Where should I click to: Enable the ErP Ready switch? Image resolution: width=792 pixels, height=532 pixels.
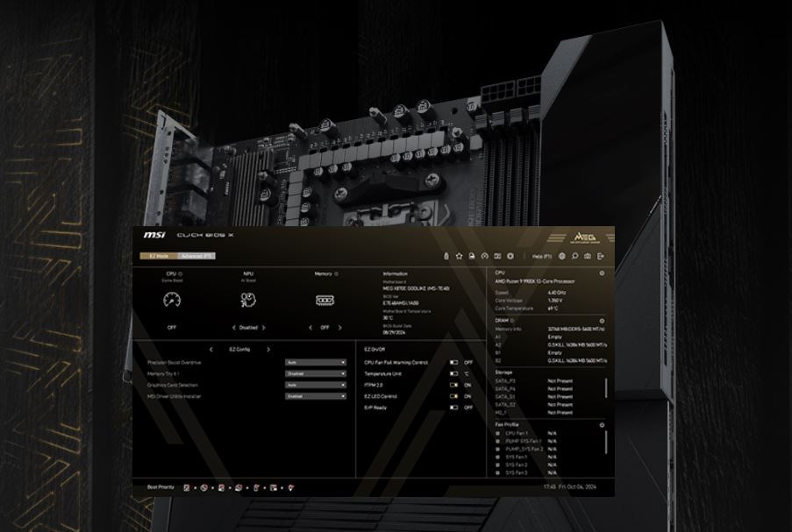tap(454, 408)
